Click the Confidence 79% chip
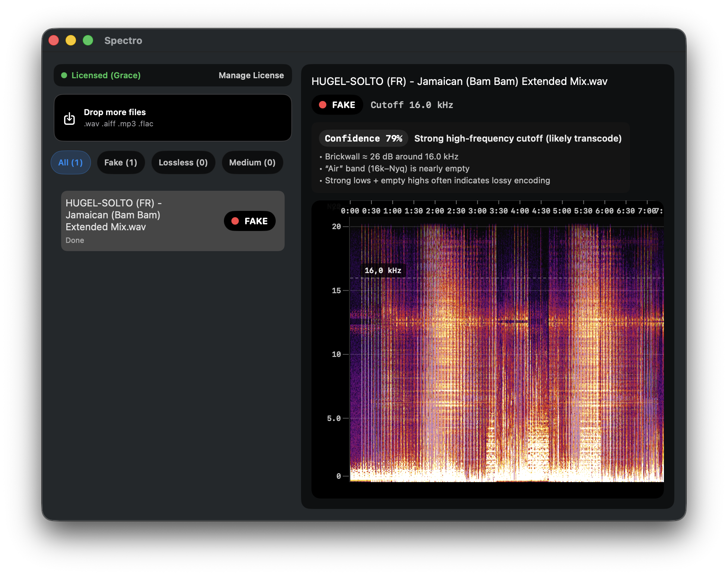This screenshot has width=728, height=576. tap(363, 138)
